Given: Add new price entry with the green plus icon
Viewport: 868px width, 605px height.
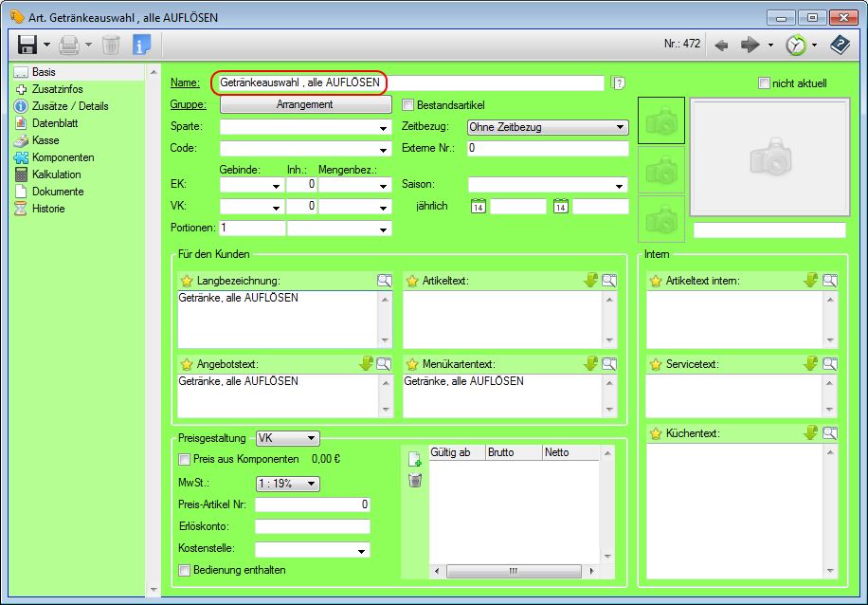Looking at the screenshot, I should (414, 459).
